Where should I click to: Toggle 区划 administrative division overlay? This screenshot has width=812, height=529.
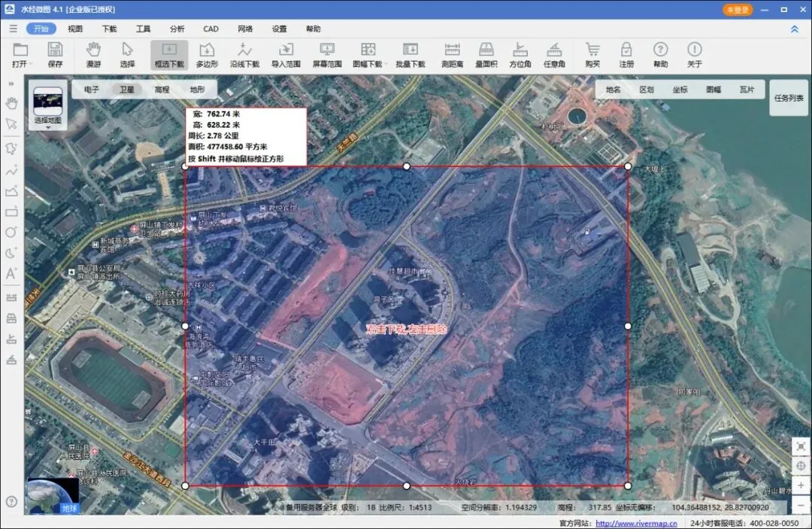647,90
